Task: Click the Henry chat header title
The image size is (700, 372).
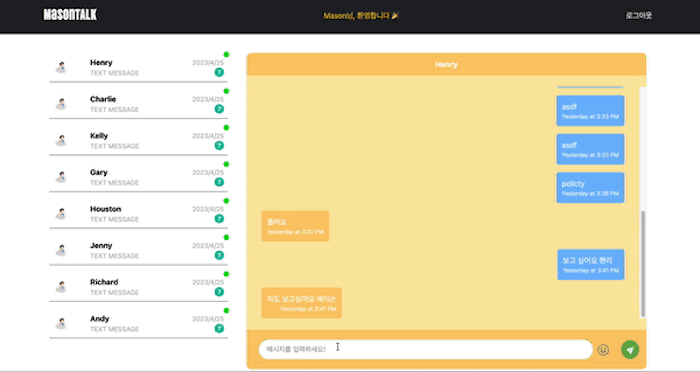Action: point(446,65)
